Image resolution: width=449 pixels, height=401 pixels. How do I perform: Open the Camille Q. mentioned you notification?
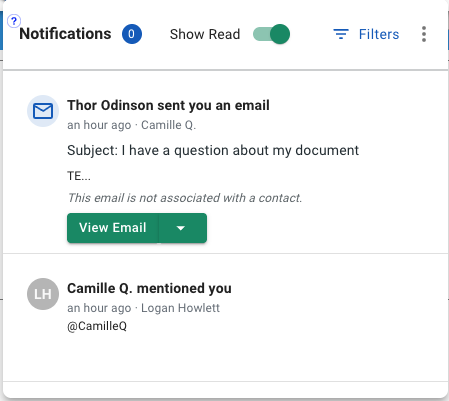[x=149, y=288]
